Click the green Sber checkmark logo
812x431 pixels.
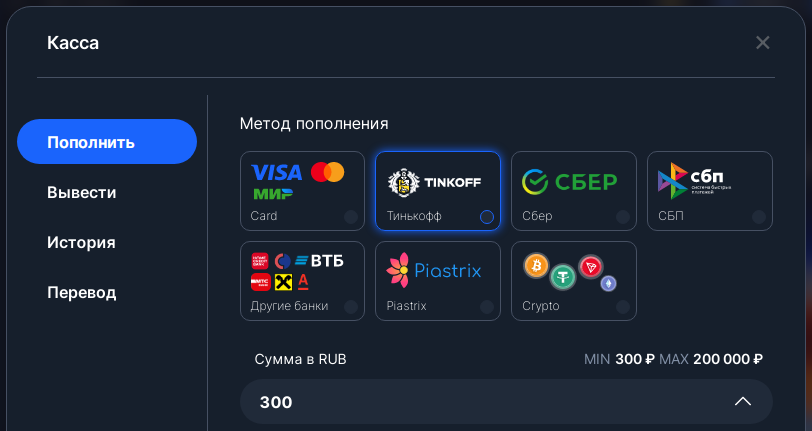(x=535, y=182)
